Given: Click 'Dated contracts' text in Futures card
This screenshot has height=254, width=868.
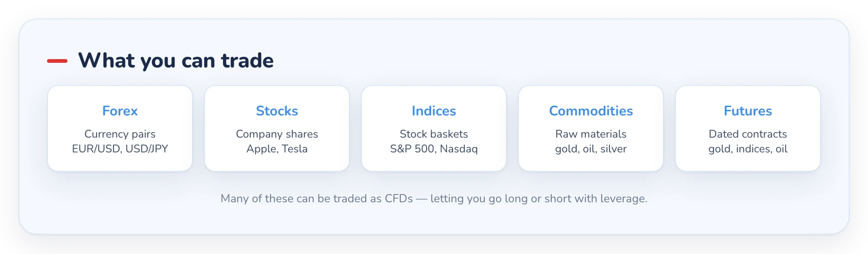Looking at the screenshot, I should (x=748, y=134).
